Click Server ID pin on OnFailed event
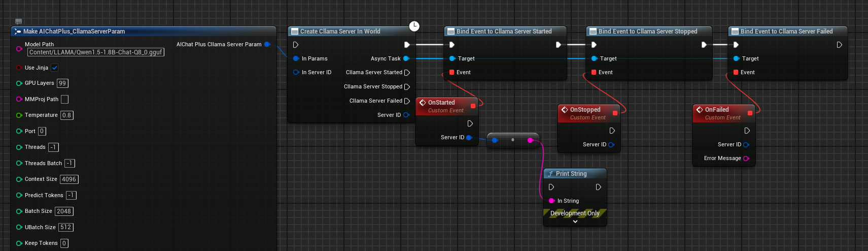The height and width of the screenshot is (251, 868). [x=746, y=144]
